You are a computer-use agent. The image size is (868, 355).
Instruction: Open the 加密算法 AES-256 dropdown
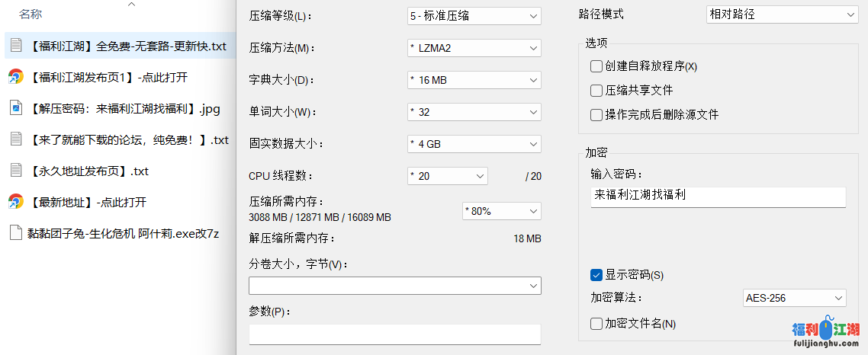coord(794,298)
